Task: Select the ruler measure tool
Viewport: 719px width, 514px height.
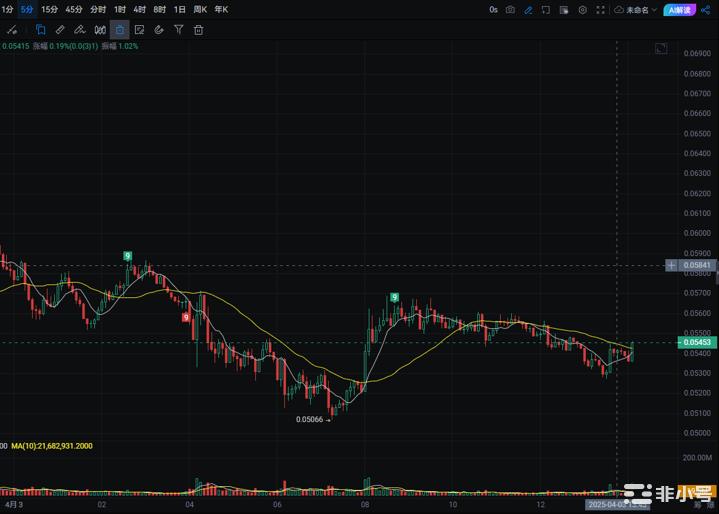Action: coord(60,30)
